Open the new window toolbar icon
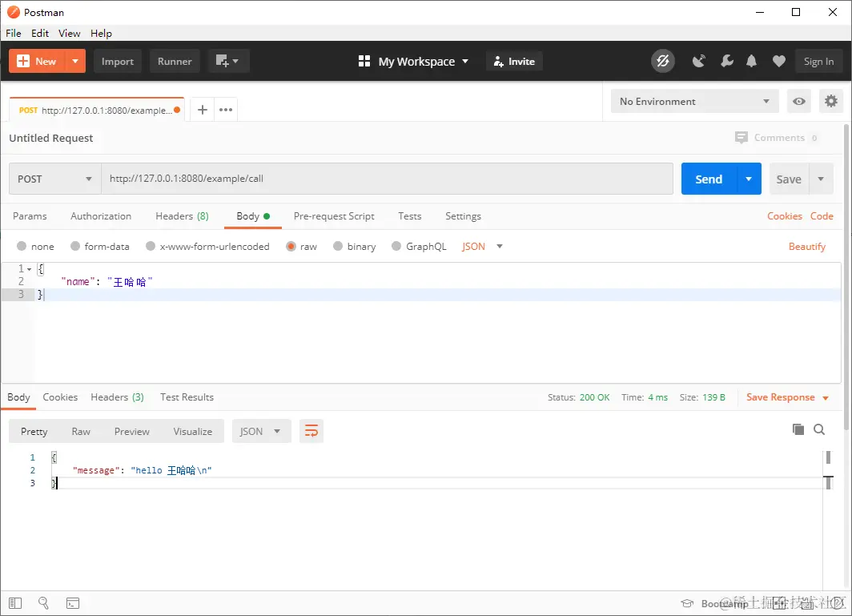 pos(227,62)
